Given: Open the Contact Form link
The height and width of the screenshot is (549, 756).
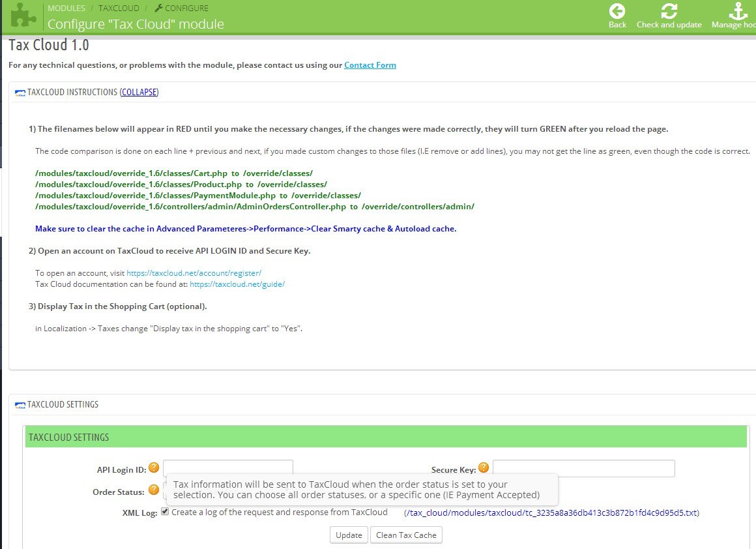Looking at the screenshot, I should pyautogui.click(x=370, y=65).
